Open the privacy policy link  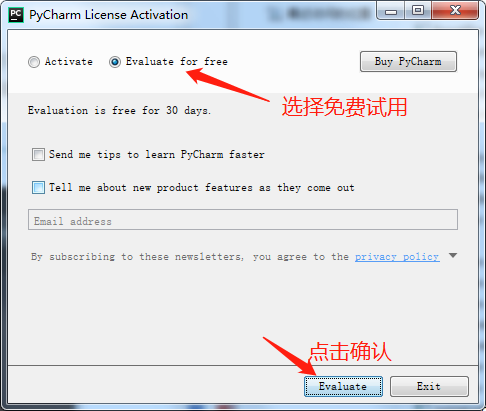tap(397, 257)
